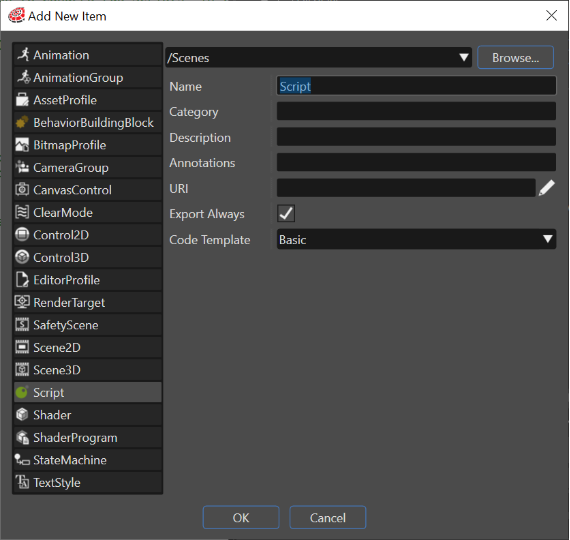This screenshot has height=540, width=570.
Task: Click the EditorProfile document icon
Action: pyautogui.click(x=22, y=280)
